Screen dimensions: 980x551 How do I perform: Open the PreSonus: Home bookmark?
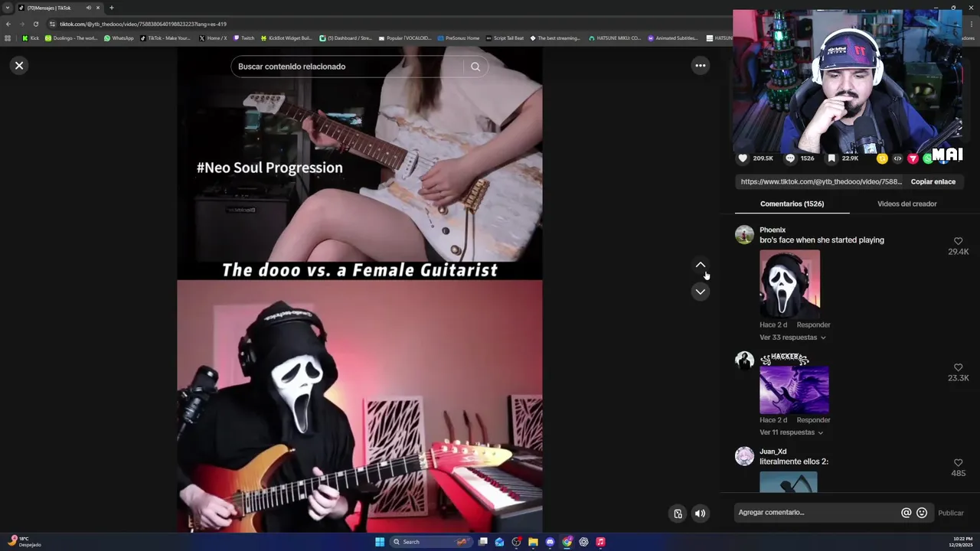459,38
